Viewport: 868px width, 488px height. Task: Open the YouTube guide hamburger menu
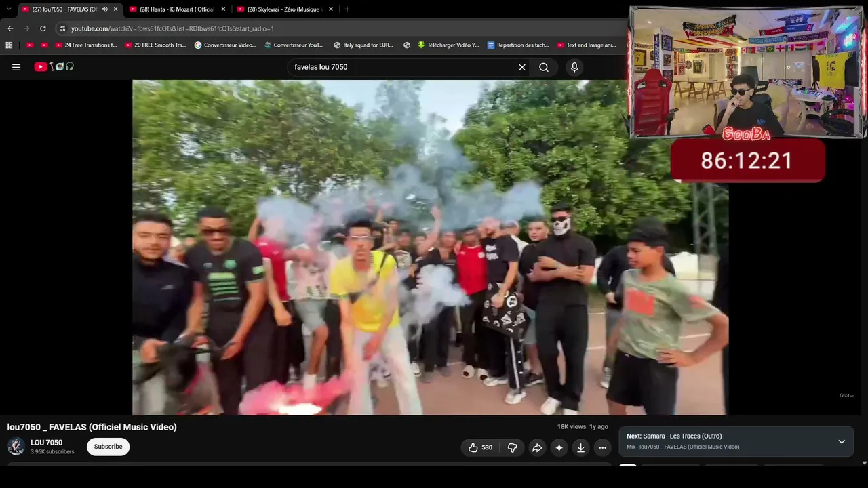[x=16, y=67]
